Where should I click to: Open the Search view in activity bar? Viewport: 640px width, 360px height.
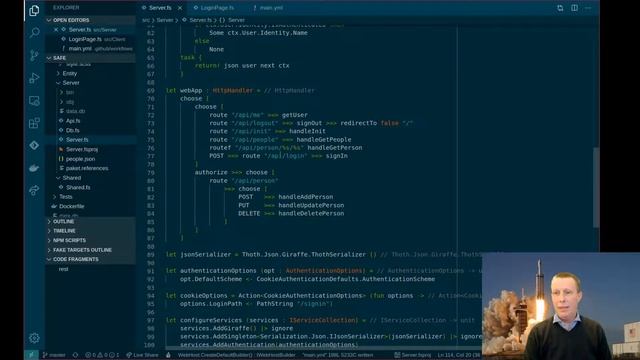coord(34,33)
